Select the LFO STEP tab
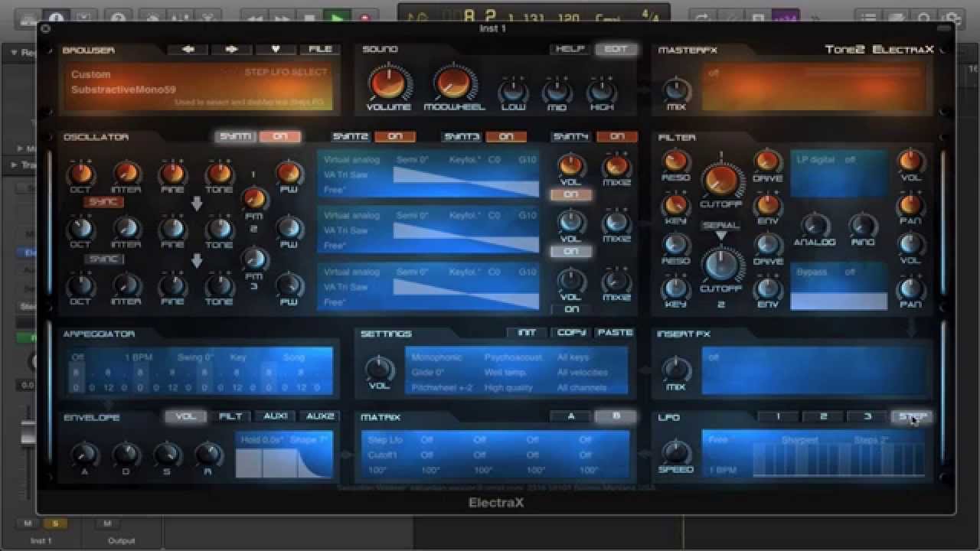This screenshot has height=551, width=980. (x=912, y=416)
